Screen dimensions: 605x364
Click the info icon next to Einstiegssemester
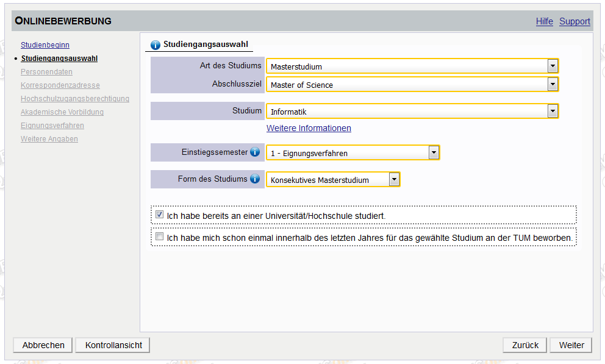tap(255, 152)
